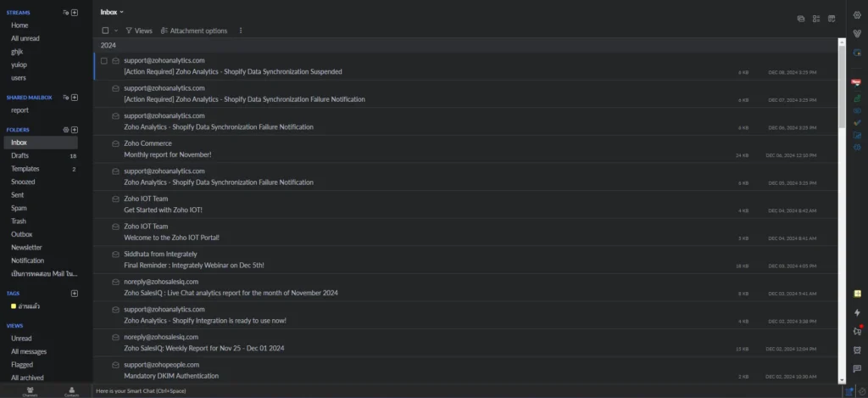Click the Smart Chat input bar

tap(465, 391)
